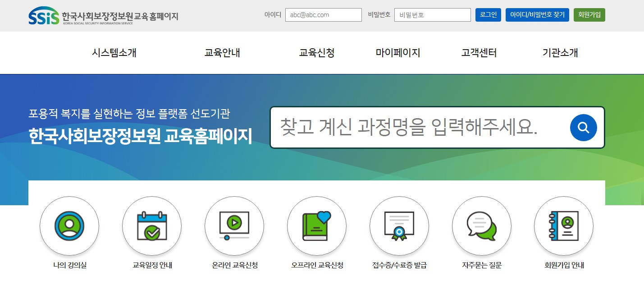This screenshot has width=644, height=281.
Task: Click the blue magnifier search icon
Action: 583,128
